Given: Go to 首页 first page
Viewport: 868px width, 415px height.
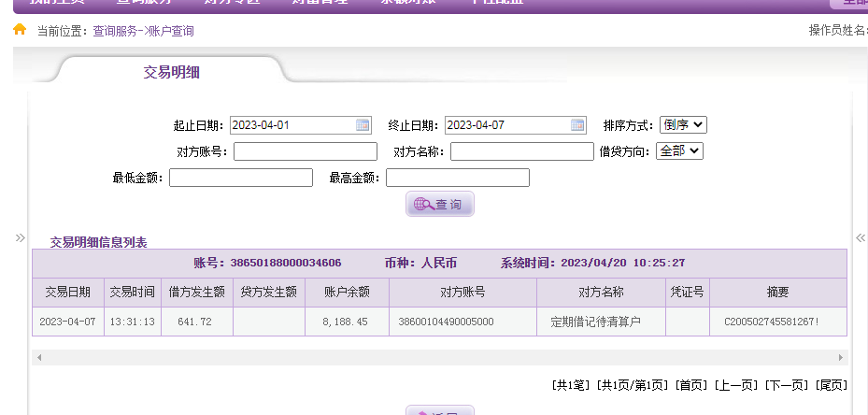Looking at the screenshot, I should [x=691, y=385].
